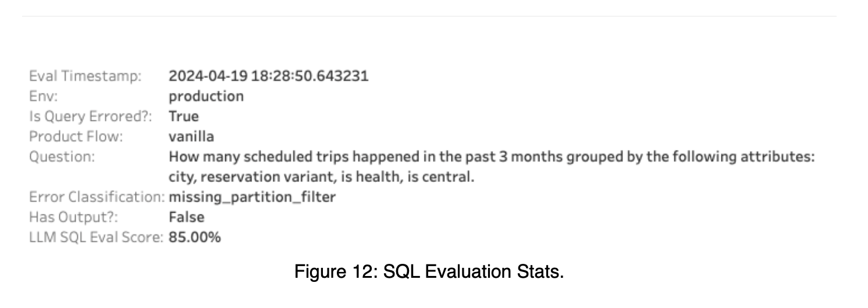Screen dimensions: 868x308
Task: Select the timestamp value 2024-04-19 18:28:50.643231
Action: 268,76
